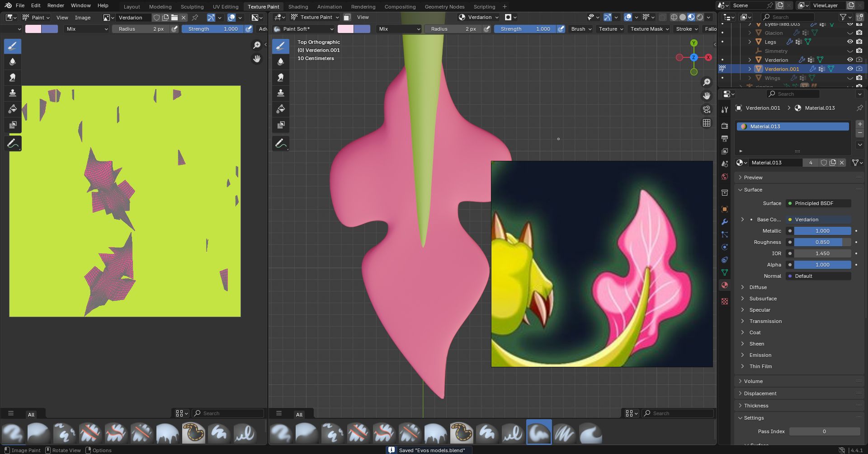Toggle render visibility for Verderion.001

(859, 69)
